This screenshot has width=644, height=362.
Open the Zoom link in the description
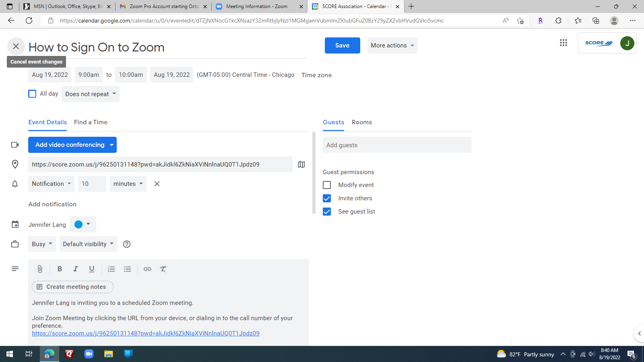[x=146, y=333]
